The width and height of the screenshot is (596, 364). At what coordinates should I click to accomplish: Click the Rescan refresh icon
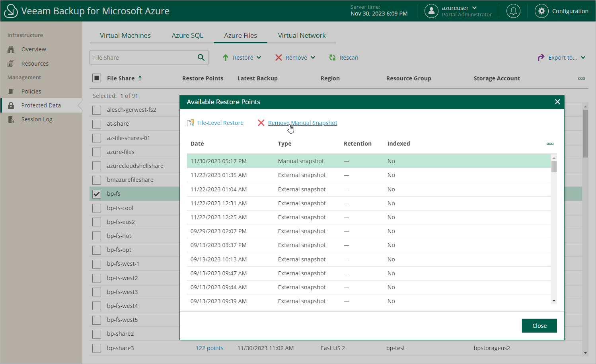point(332,58)
